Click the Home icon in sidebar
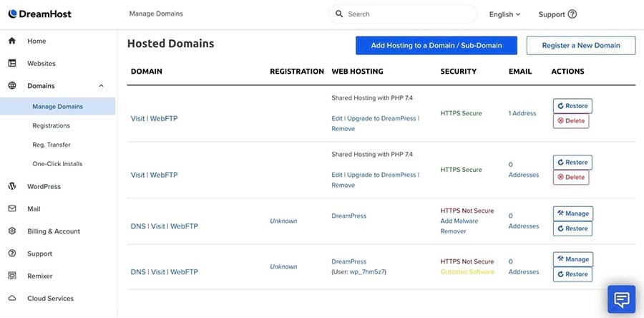Screen dimensions: 644x318 pos(12,41)
